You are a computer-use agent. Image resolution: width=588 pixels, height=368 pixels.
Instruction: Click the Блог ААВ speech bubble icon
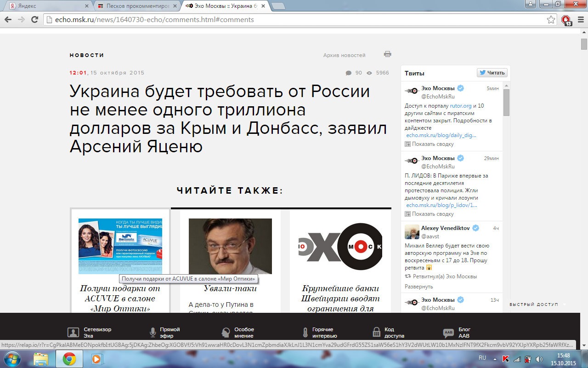tap(449, 333)
